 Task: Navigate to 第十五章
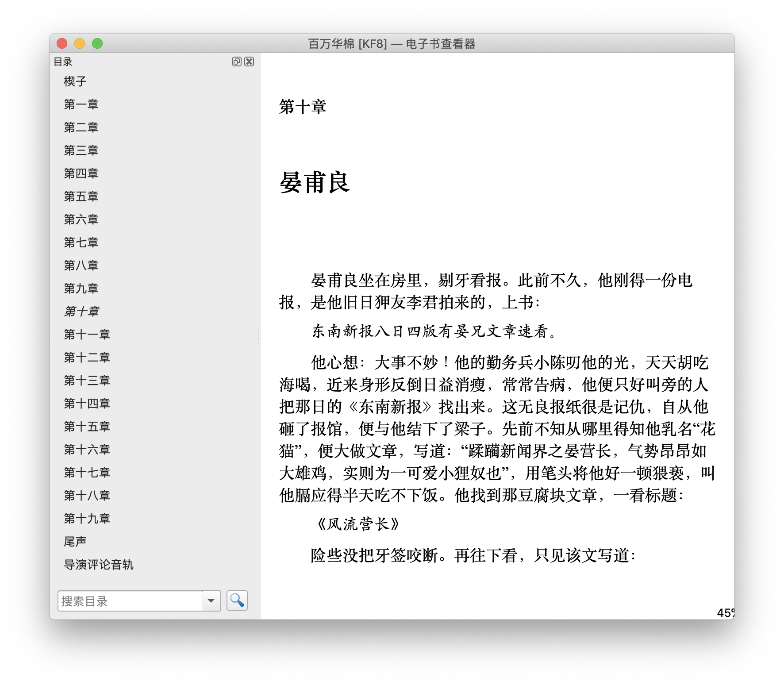87,427
